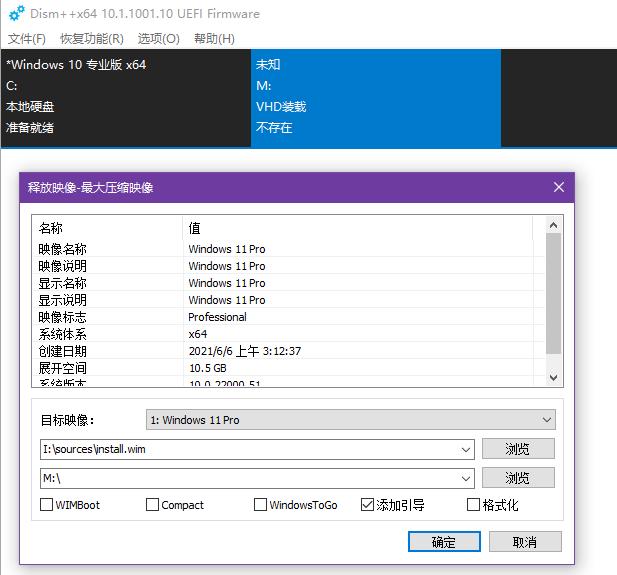This screenshot has height=575, width=617.
Task: Select the Windows 10 专业版 x64 system tile
Action: [x=126, y=98]
